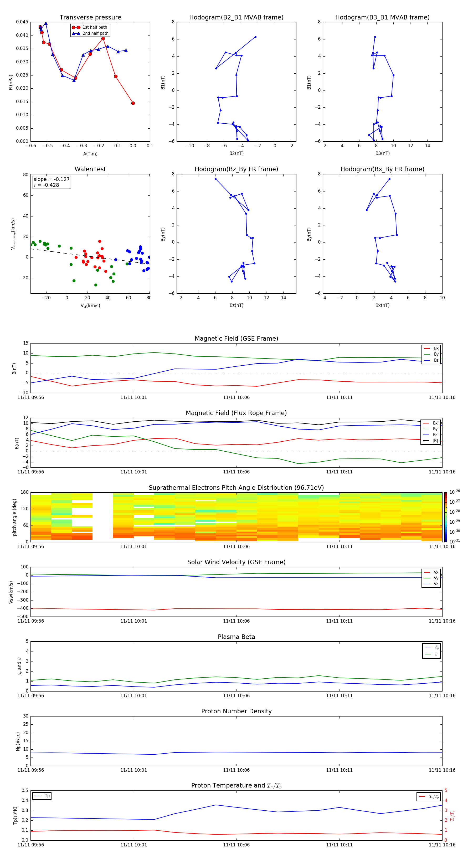Select the Bx legend entry in GSE magnetic field
Screen dimensions: 473x868
(431, 349)
